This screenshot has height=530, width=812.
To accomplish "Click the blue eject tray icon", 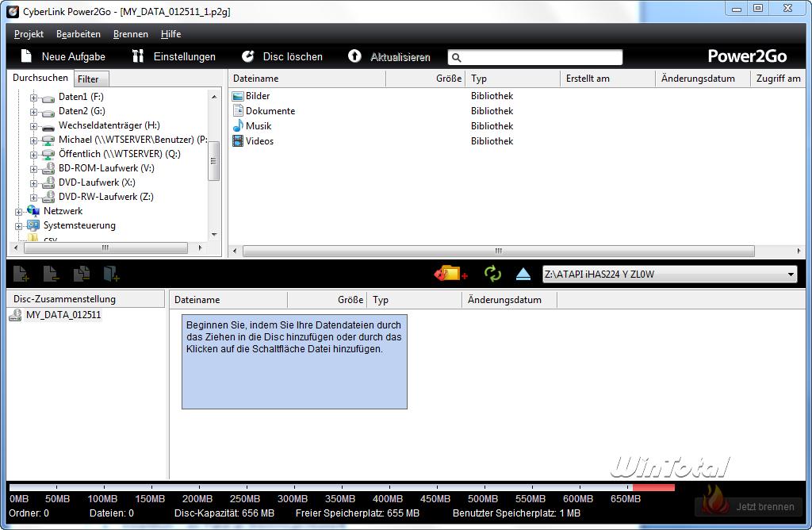I will 523,274.
